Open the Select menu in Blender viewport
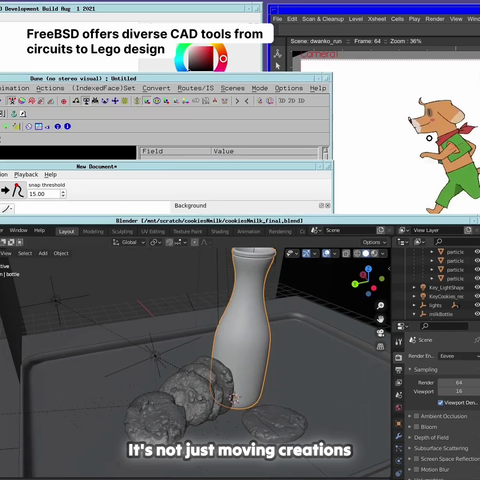This screenshot has width=480, height=480. coord(25,253)
